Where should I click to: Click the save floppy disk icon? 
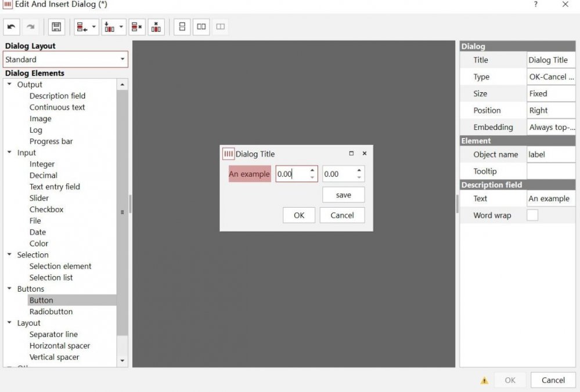(56, 27)
